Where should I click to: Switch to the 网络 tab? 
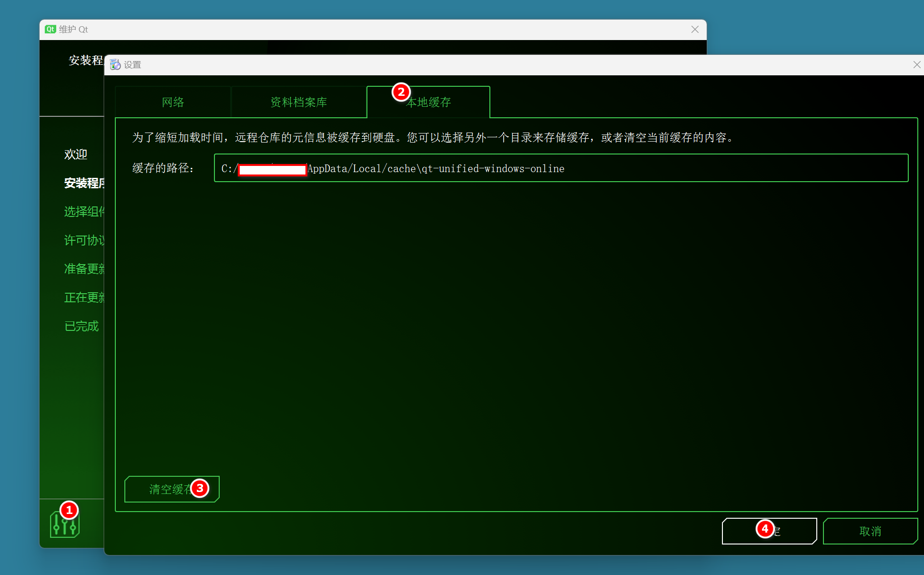click(x=173, y=102)
